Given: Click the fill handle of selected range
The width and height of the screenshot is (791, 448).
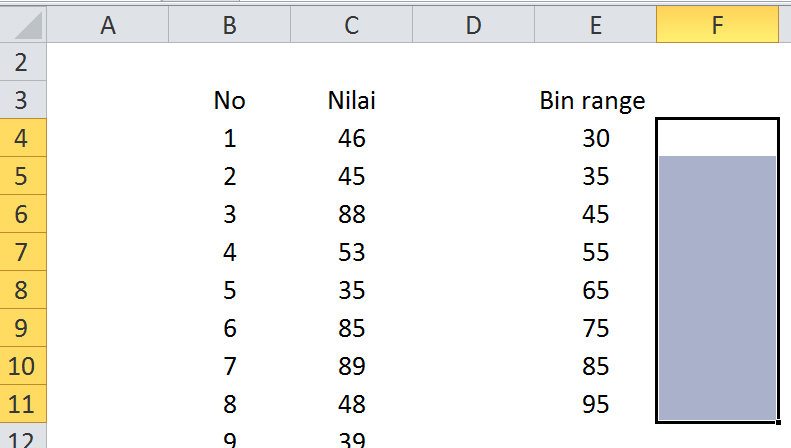Looking at the screenshot, I should [778, 422].
